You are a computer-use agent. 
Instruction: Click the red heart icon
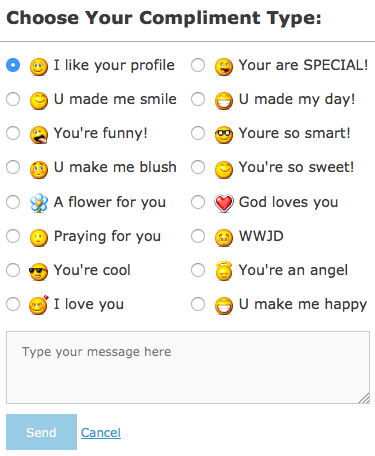pyautogui.click(x=224, y=203)
